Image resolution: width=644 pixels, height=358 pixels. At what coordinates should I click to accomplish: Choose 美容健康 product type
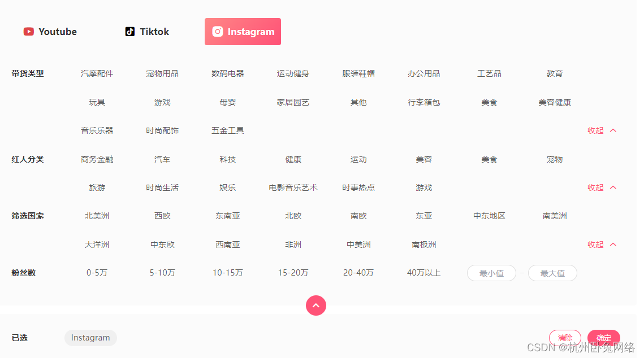pyautogui.click(x=555, y=102)
